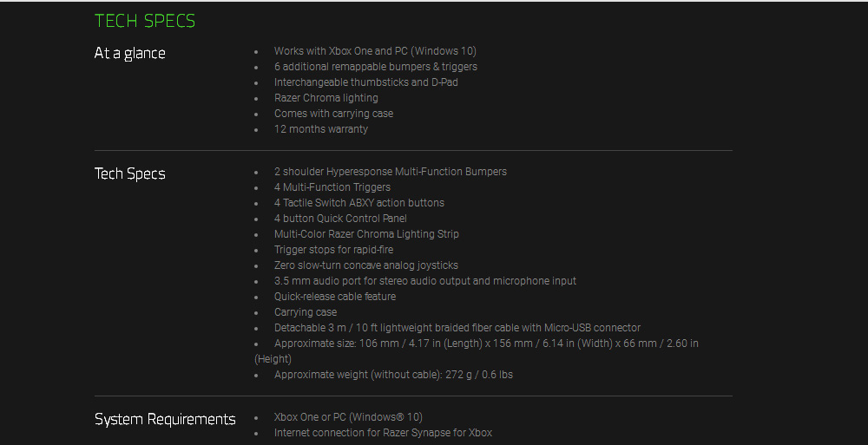Click the System Requirements section title

coord(165,419)
